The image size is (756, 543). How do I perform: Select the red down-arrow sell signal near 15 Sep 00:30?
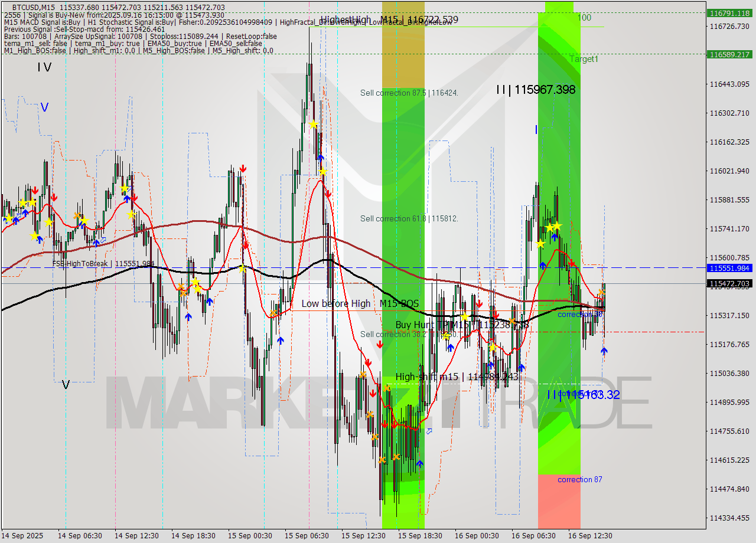(243, 169)
